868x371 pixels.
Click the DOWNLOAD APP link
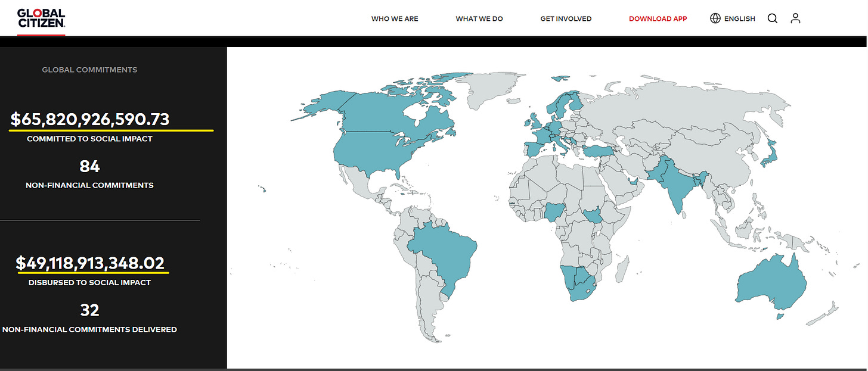(x=658, y=18)
